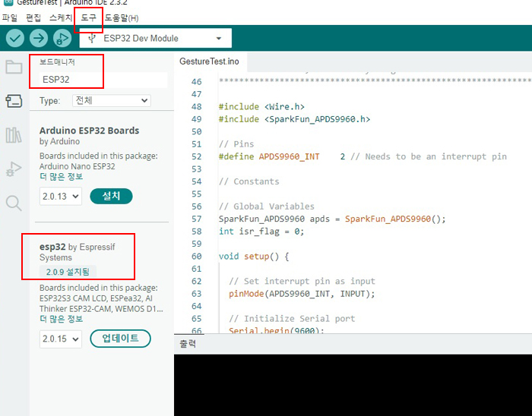Click the boards search field containing ESP32
Screen dimensions: 532x416
click(103, 80)
